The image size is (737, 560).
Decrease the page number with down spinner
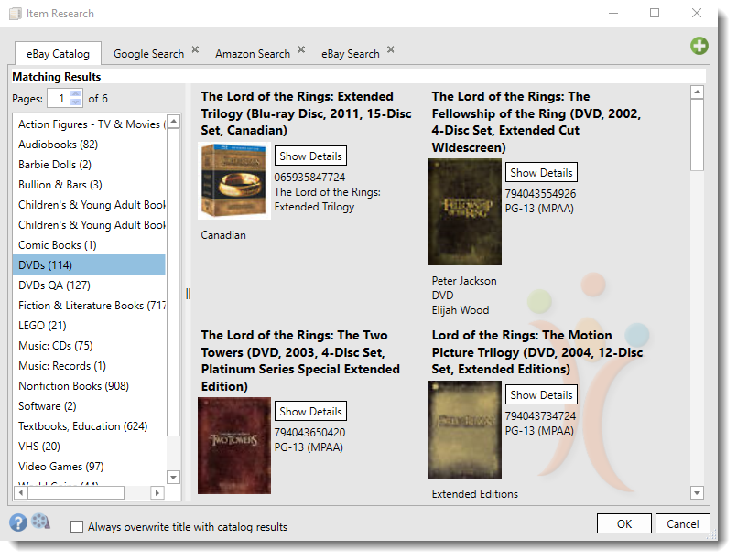click(76, 102)
